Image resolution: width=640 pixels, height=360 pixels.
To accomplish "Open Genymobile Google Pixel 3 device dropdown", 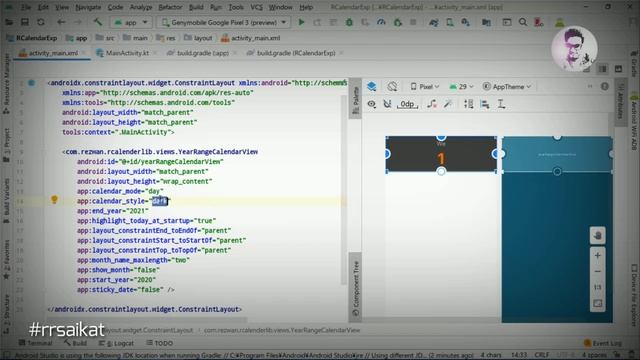I will point(224,22).
